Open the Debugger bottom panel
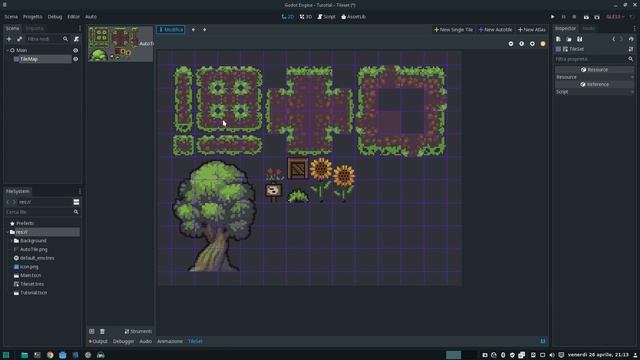Screen dimensions: 640x360 pos(123,341)
